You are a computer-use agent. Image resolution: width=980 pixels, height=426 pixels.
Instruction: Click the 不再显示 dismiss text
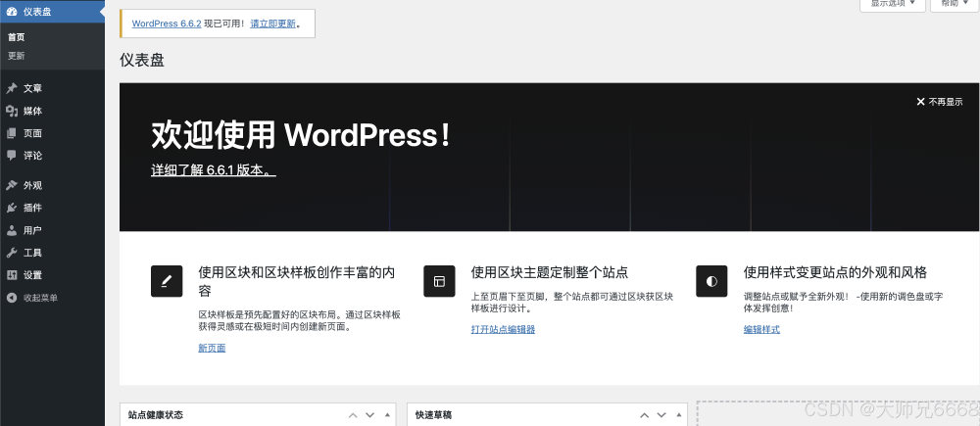pos(945,102)
